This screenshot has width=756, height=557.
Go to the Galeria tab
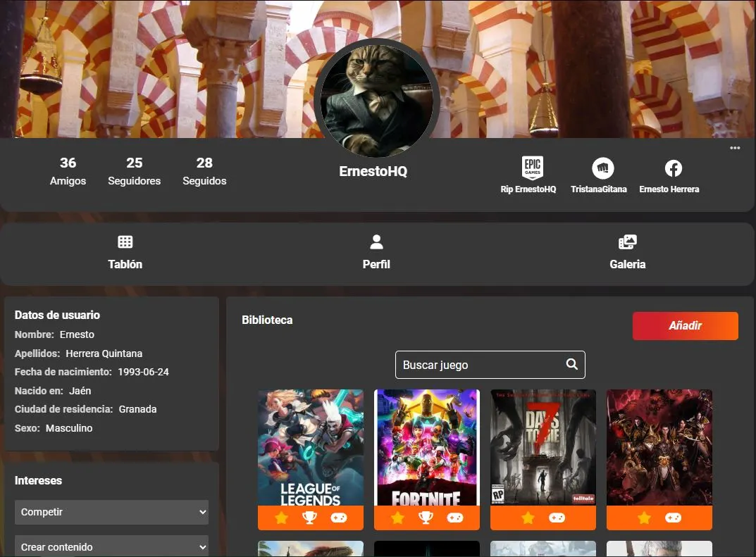(x=627, y=253)
